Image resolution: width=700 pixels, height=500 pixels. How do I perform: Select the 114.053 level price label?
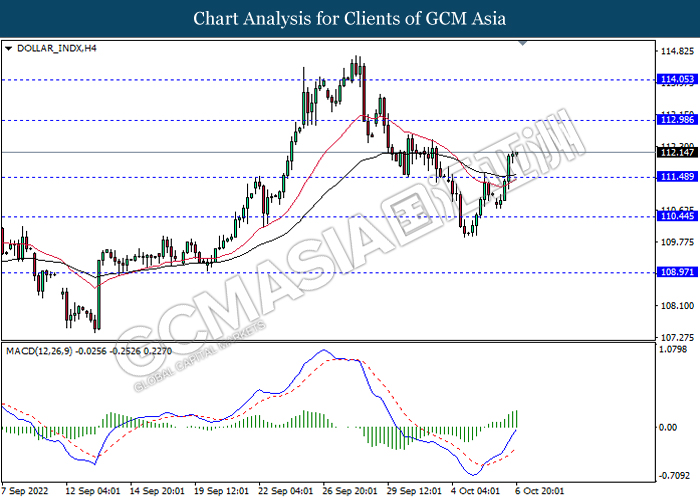(x=677, y=79)
